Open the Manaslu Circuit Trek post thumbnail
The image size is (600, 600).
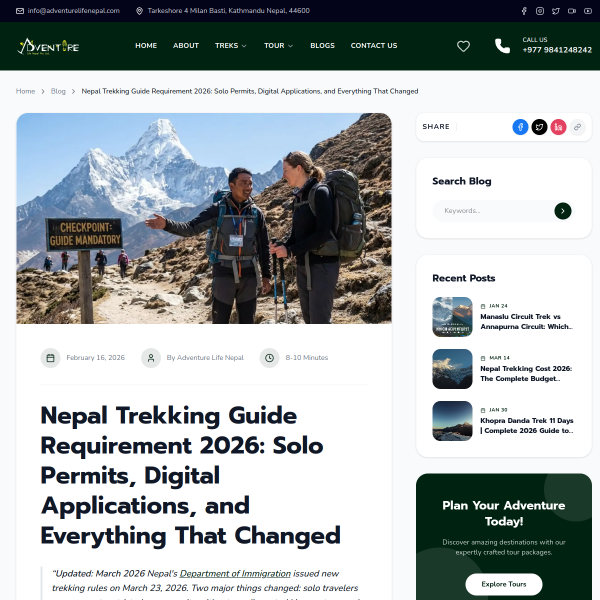(452, 317)
